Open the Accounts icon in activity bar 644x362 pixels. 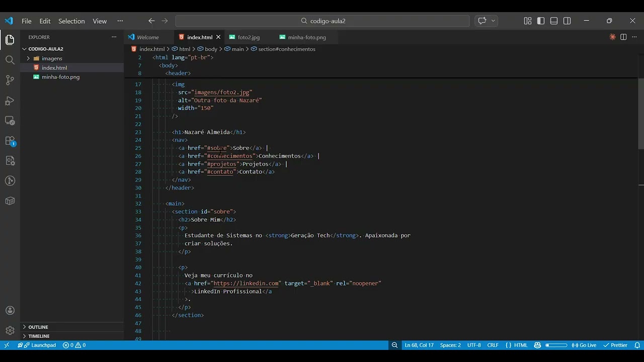[x=10, y=311]
